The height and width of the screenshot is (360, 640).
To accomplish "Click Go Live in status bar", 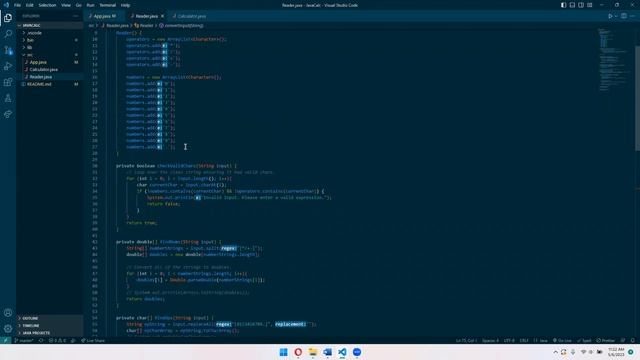I will 562,340.
